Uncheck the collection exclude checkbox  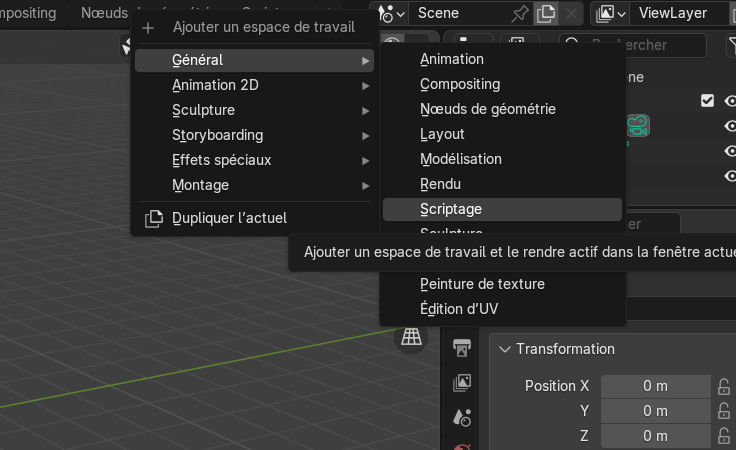(708, 100)
